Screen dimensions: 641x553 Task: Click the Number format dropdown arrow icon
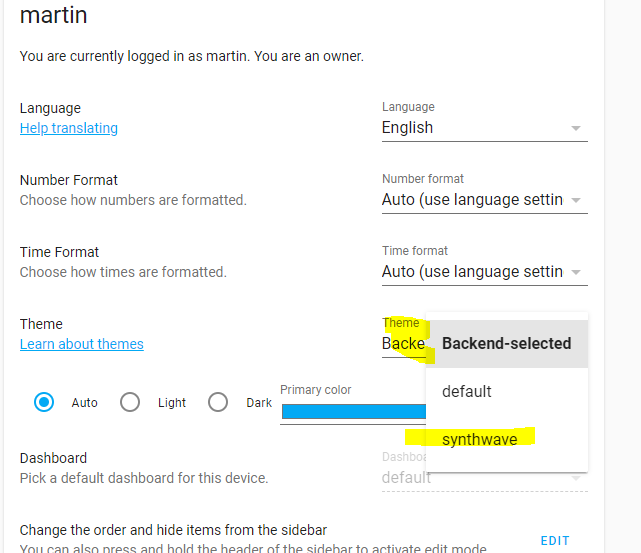(576, 200)
